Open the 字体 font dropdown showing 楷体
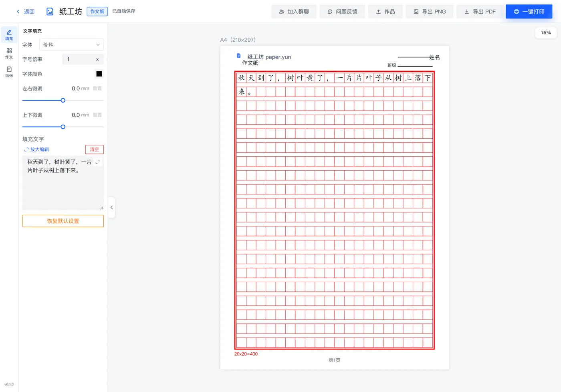This screenshot has height=392, width=561. pos(71,44)
